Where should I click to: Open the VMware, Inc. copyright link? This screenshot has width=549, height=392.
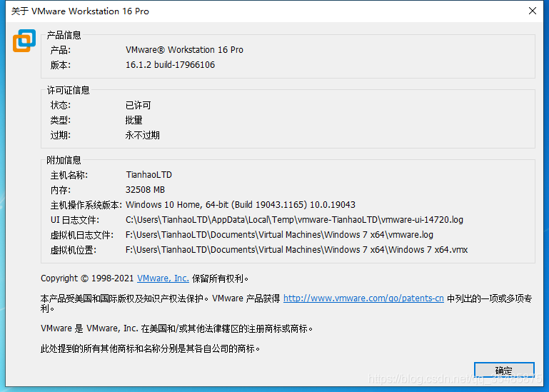click(163, 278)
